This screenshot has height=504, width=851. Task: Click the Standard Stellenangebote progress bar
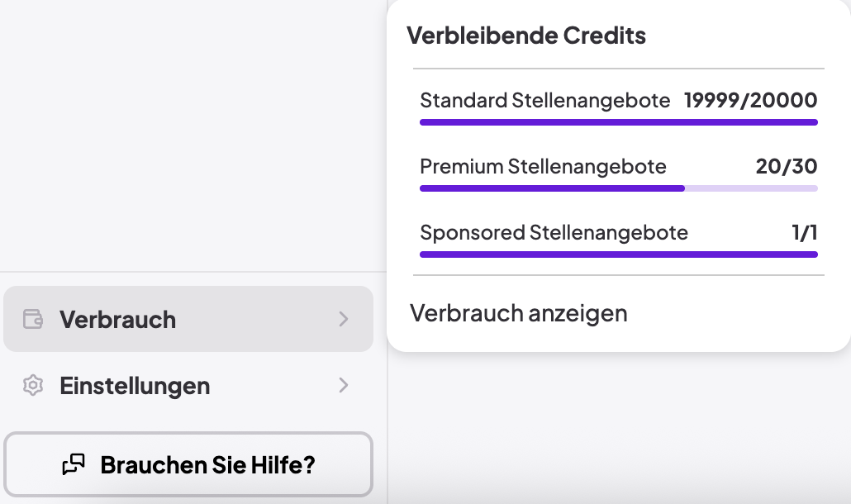tap(618, 122)
